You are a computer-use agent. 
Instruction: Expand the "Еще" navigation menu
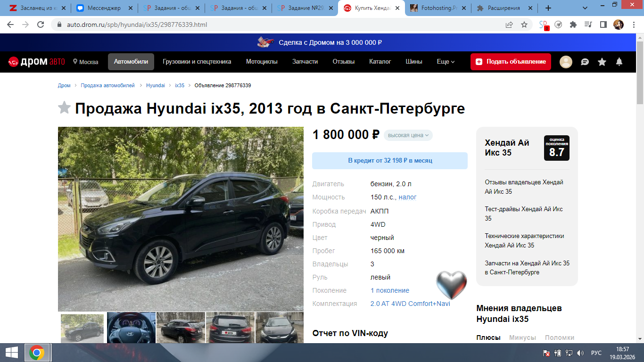click(x=446, y=62)
